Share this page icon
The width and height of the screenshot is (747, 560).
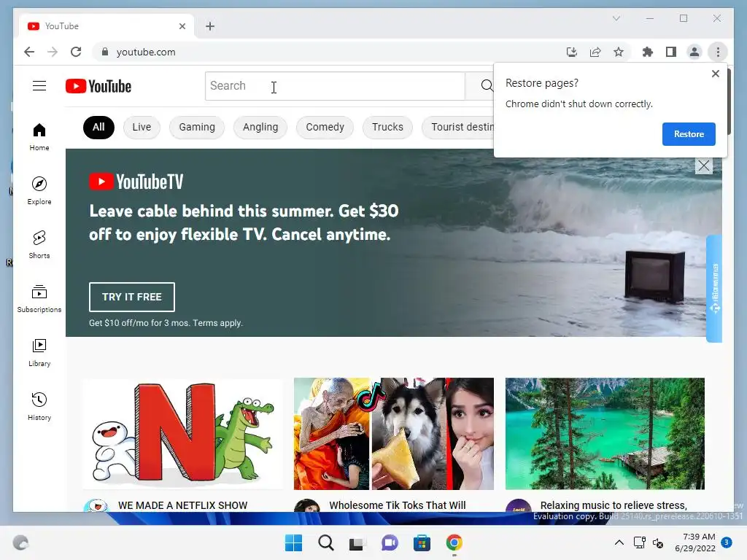coord(595,52)
